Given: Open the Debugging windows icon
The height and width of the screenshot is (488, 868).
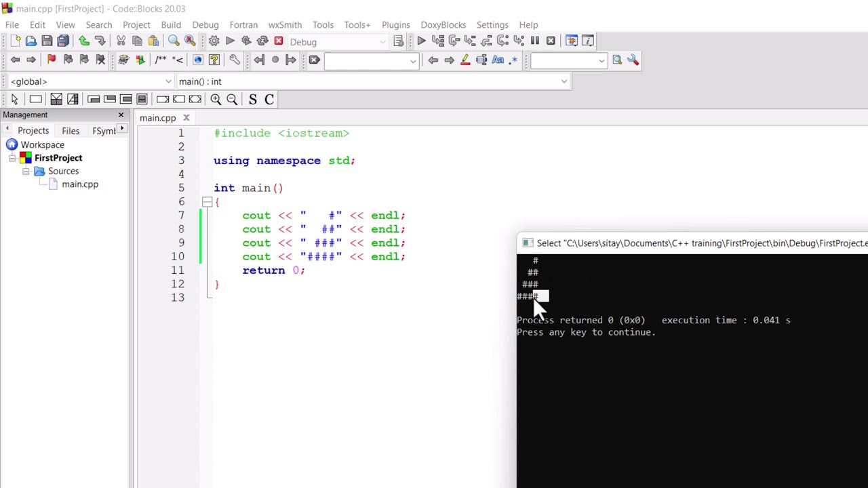Looking at the screenshot, I should 572,41.
